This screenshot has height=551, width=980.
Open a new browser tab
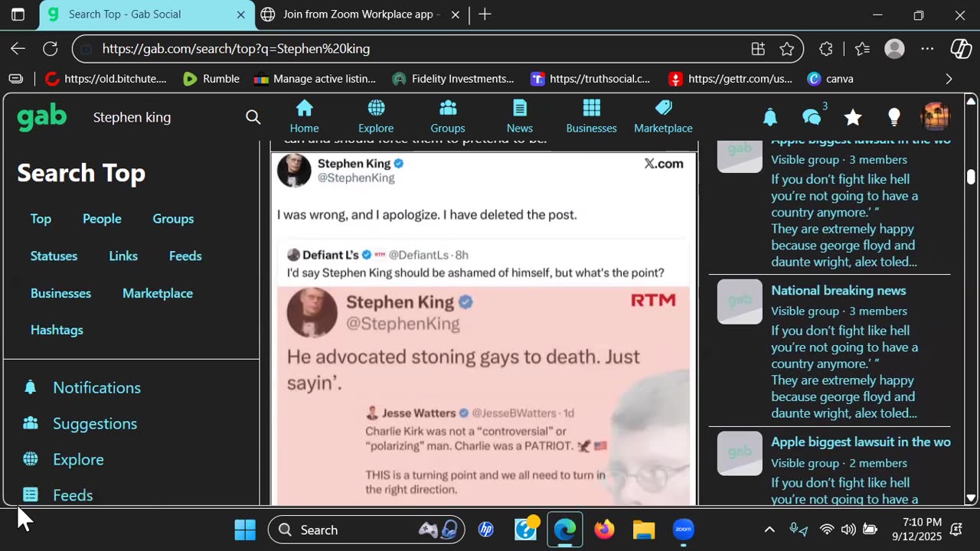click(485, 15)
